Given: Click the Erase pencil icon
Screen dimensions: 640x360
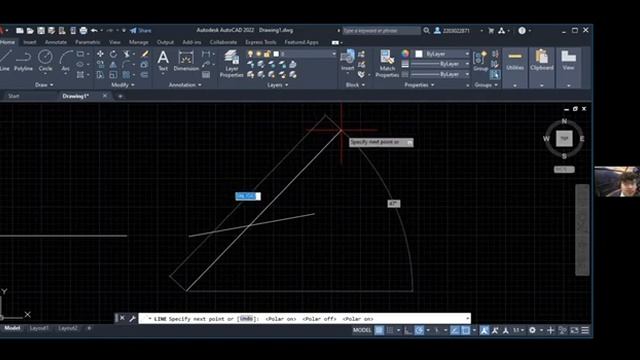Looking at the screenshot, I should (145, 54).
